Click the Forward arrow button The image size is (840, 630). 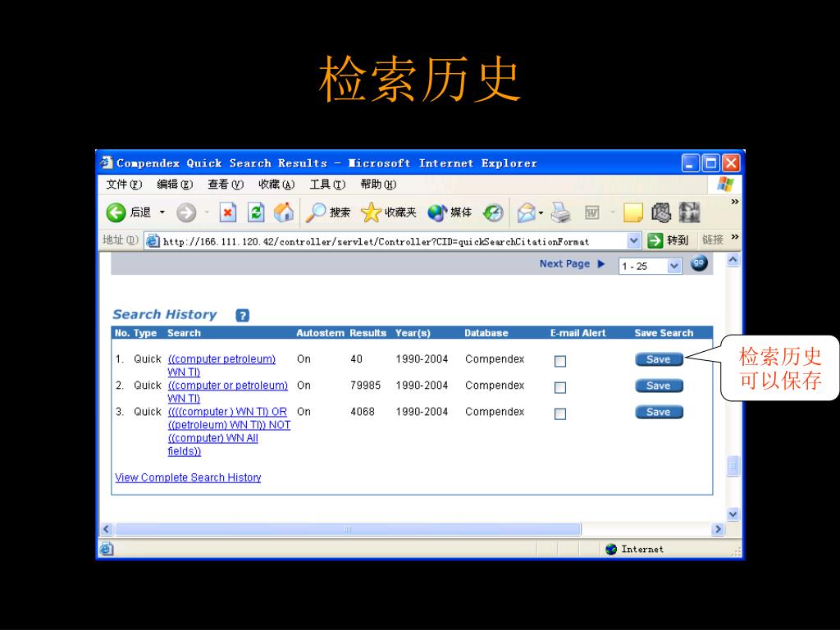(186, 212)
